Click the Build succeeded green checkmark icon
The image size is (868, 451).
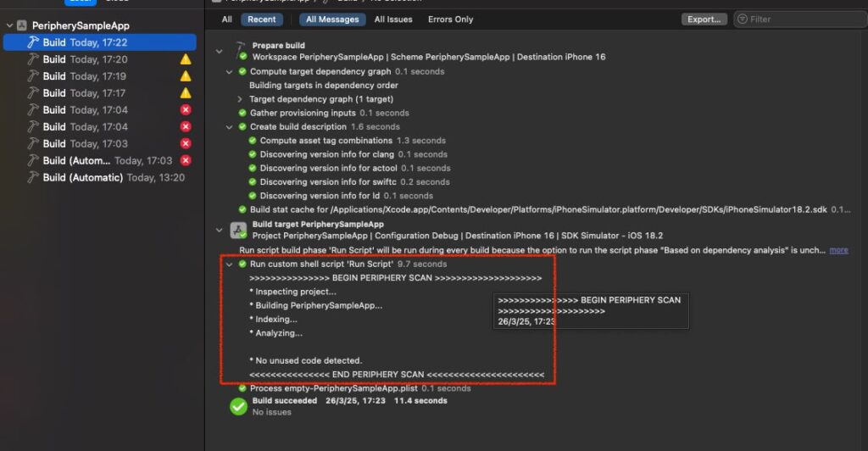point(238,407)
